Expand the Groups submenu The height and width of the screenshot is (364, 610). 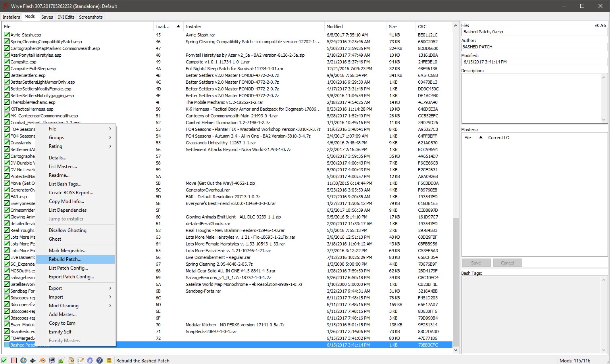click(x=75, y=138)
